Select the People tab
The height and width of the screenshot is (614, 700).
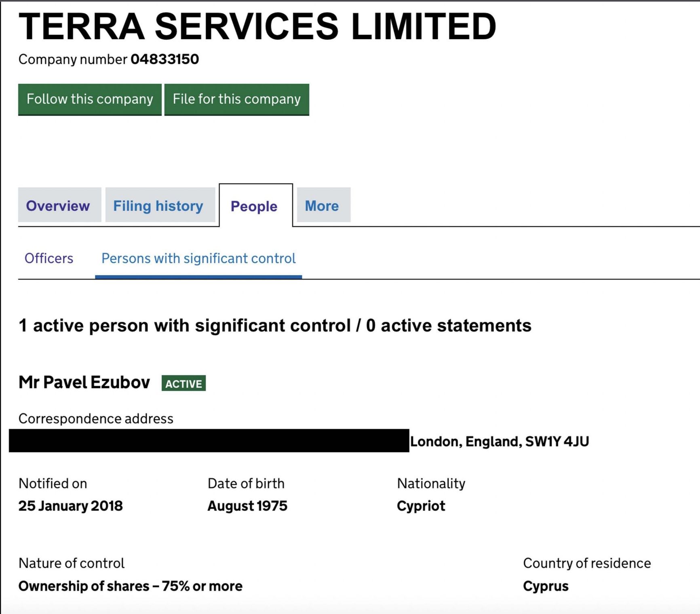(254, 206)
